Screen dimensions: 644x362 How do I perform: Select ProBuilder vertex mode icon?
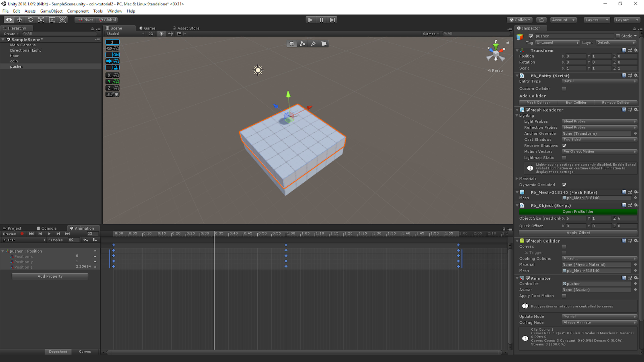(x=303, y=44)
